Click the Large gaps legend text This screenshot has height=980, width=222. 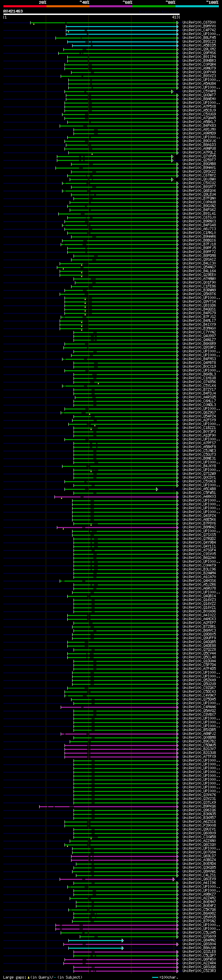[15, 977]
